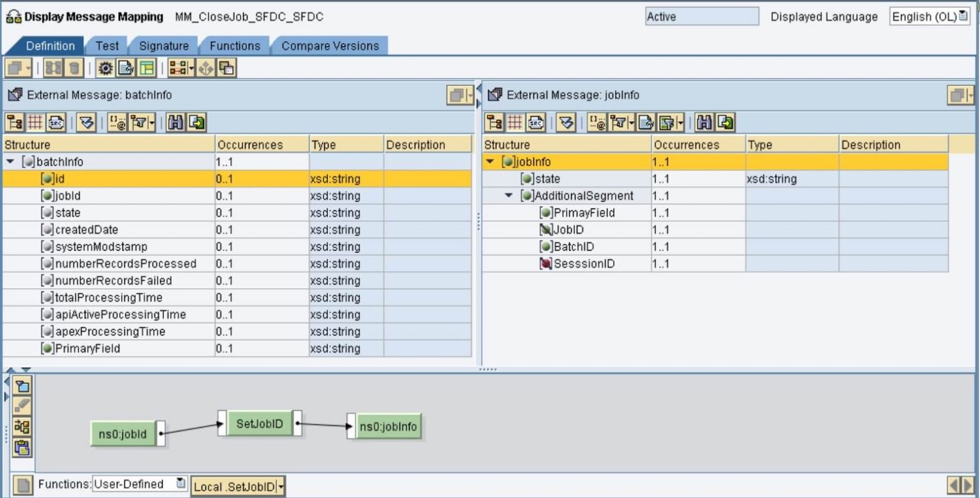Click the gear icon in top toolbar

click(105, 68)
